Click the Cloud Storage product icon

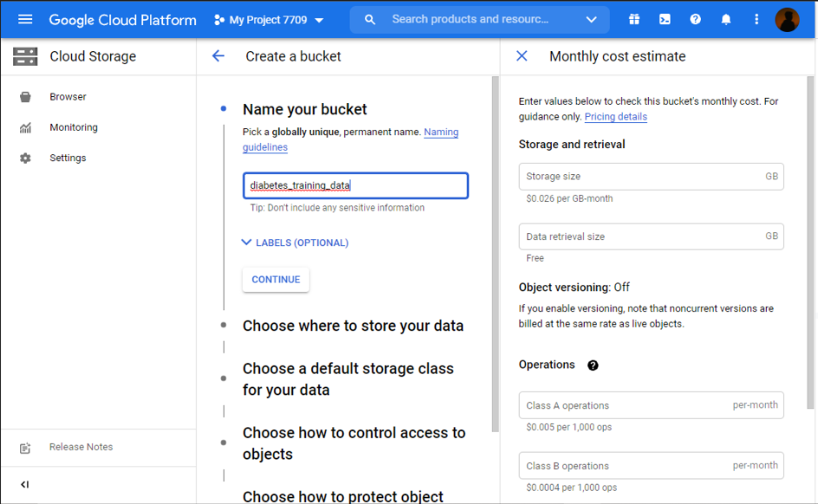[25, 56]
